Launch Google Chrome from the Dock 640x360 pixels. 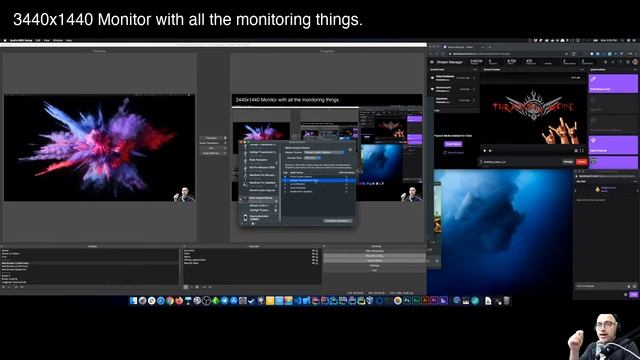[x=170, y=301]
